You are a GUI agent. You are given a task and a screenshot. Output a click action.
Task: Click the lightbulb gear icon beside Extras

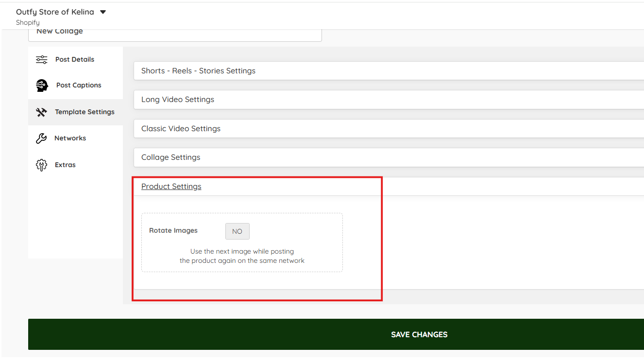(42, 165)
